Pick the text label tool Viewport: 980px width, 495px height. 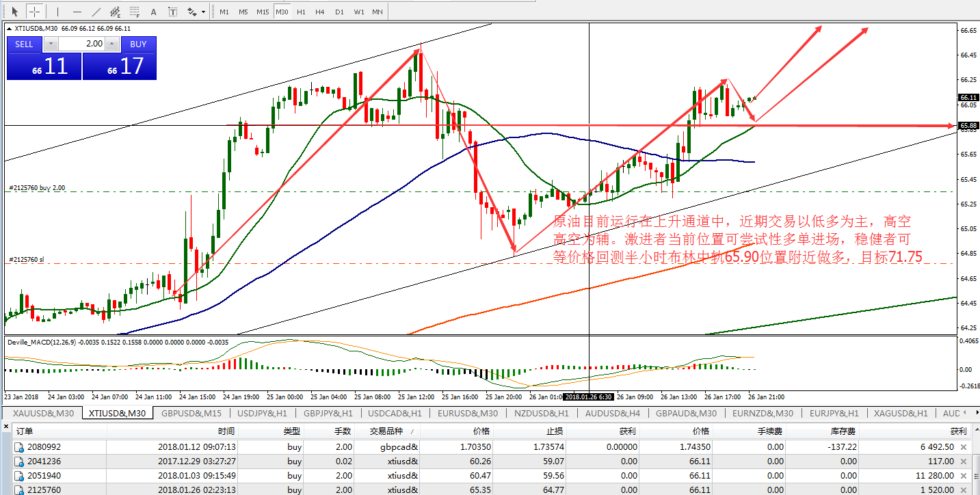click(x=172, y=12)
